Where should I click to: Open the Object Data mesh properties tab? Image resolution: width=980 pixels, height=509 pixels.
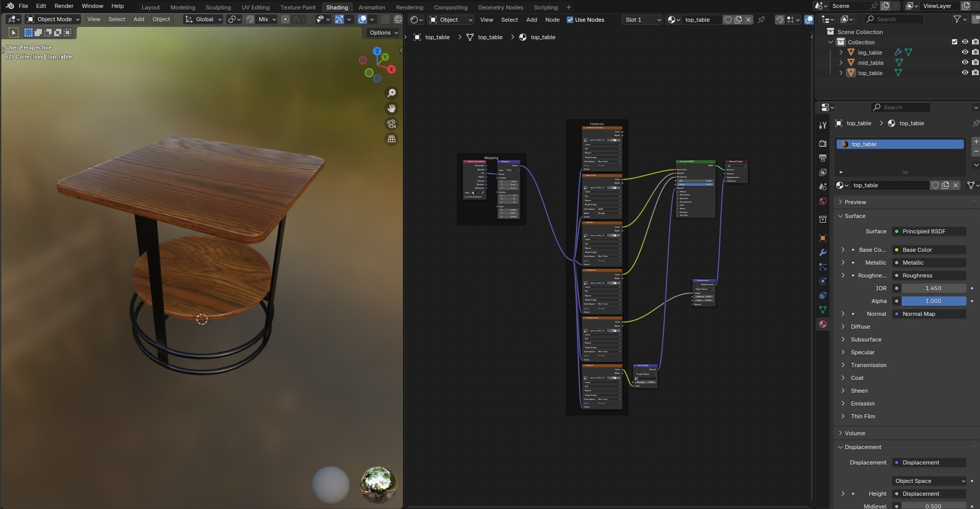pyautogui.click(x=823, y=310)
